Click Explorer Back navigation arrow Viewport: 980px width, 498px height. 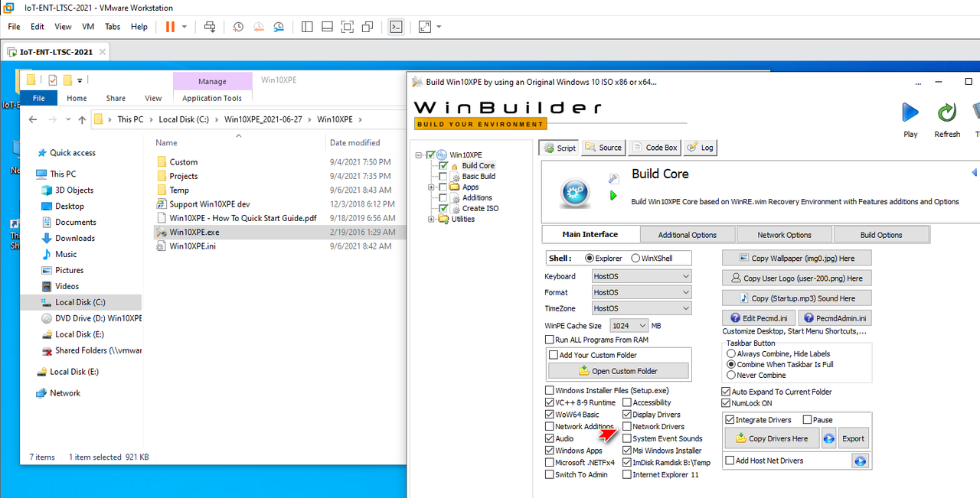[x=32, y=119]
